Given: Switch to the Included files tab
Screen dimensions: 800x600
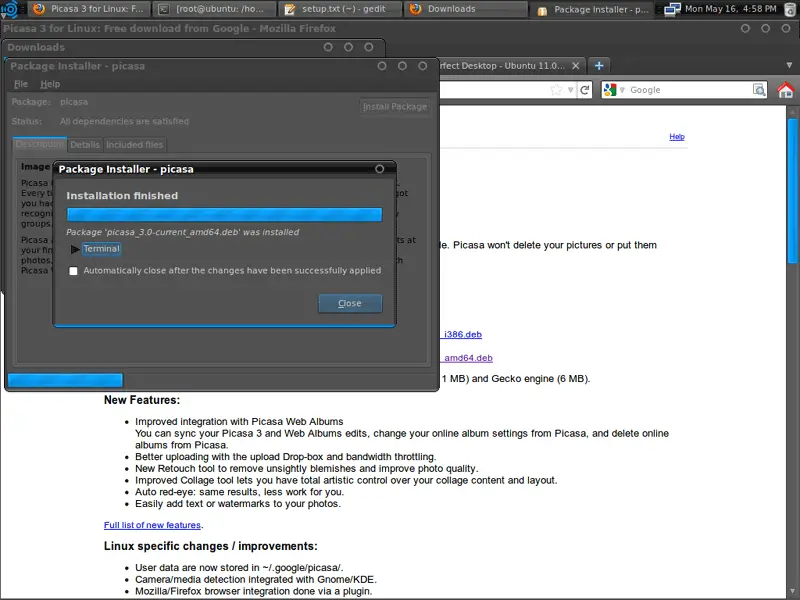Looking at the screenshot, I should coord(134,145).
